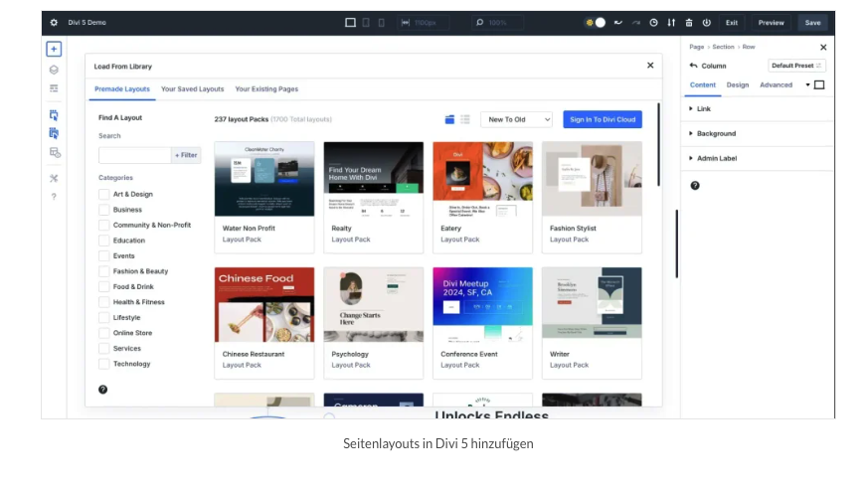Open the Layers view icon in sidebar
Image resolution: width=868 pixels, height=487 pixels.
pos(54,70)
